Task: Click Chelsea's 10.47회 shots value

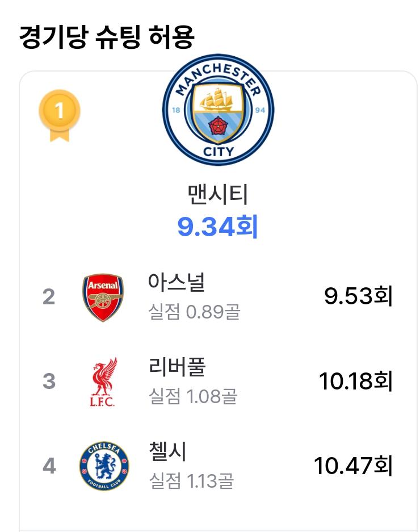Action: (x=353, y=465)
